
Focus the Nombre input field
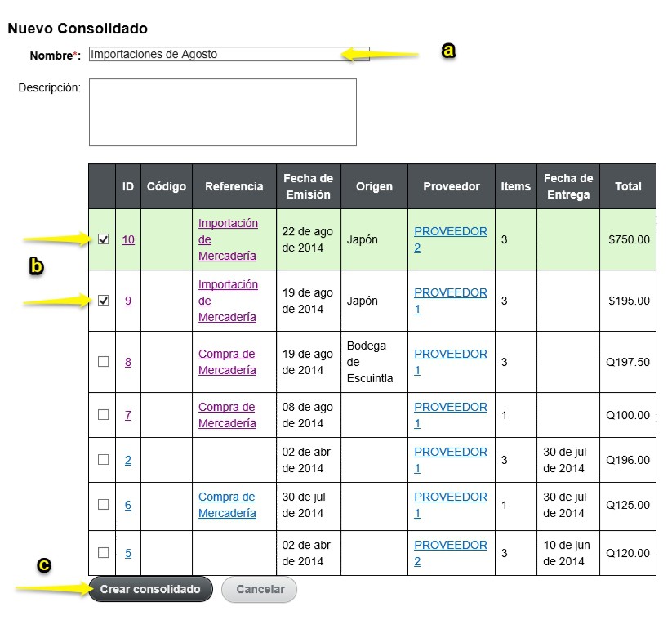pos(229,54)
